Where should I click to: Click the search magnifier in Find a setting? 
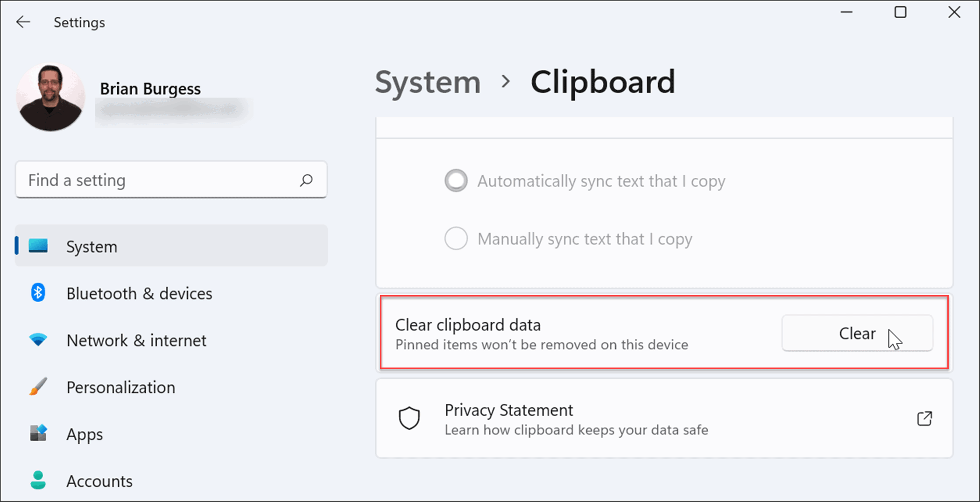pos(307,180)
